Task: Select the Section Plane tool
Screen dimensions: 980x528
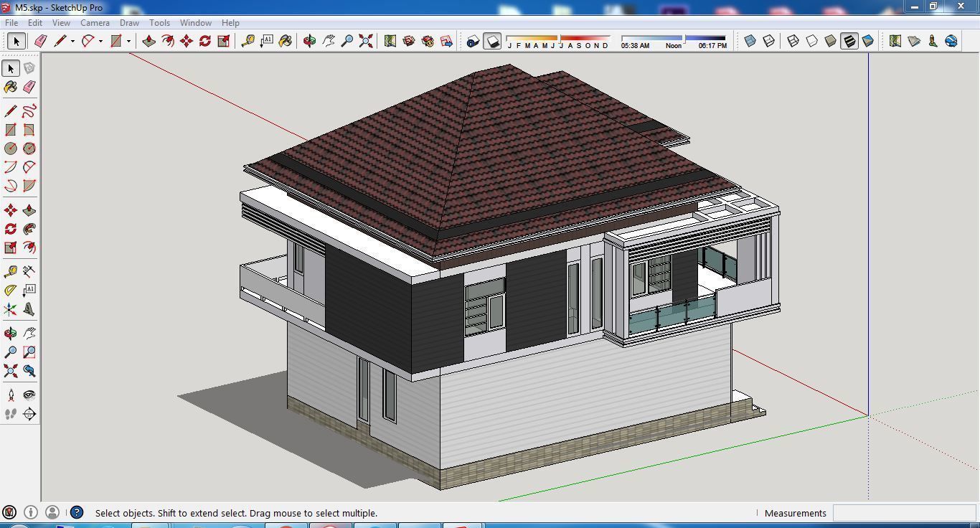Action: pos(29,414)
